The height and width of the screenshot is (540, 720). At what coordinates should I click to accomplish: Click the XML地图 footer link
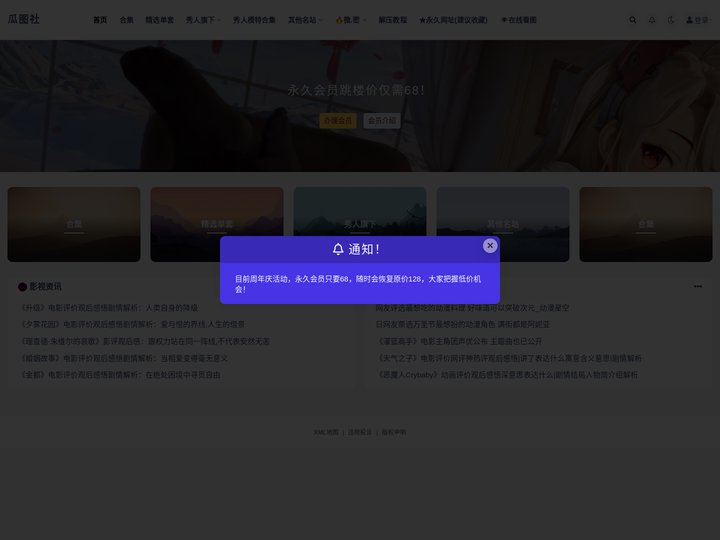326,432
